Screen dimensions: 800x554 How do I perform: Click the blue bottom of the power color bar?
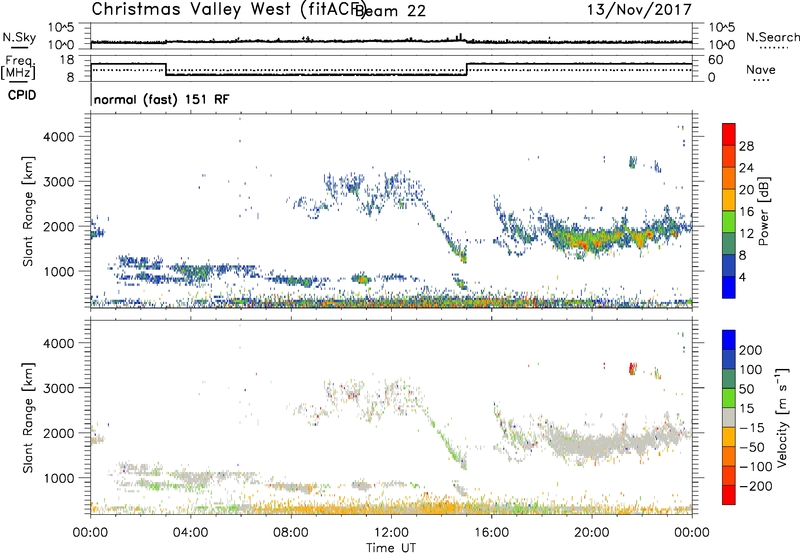point(729,287)
